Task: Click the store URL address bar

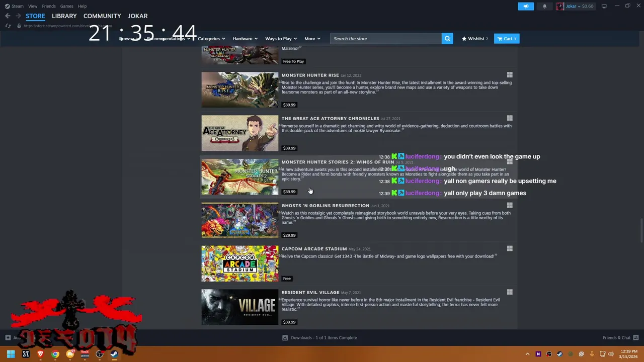Action: click(x=67, y=26)
